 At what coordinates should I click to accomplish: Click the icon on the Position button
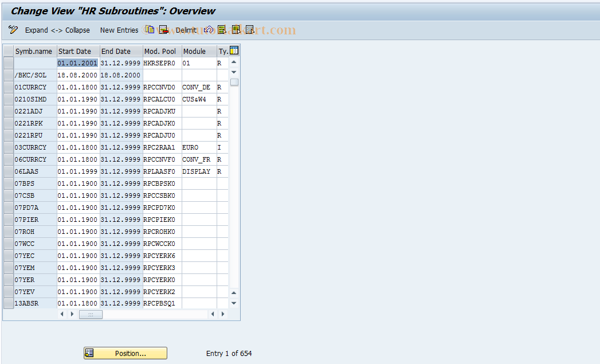[89, 353]
